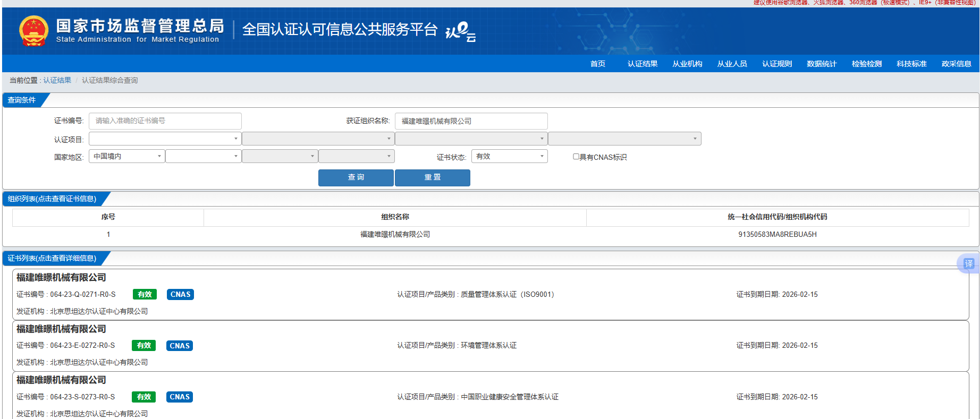Open 从业机构 in the navigation bar

tap(687, 64)
